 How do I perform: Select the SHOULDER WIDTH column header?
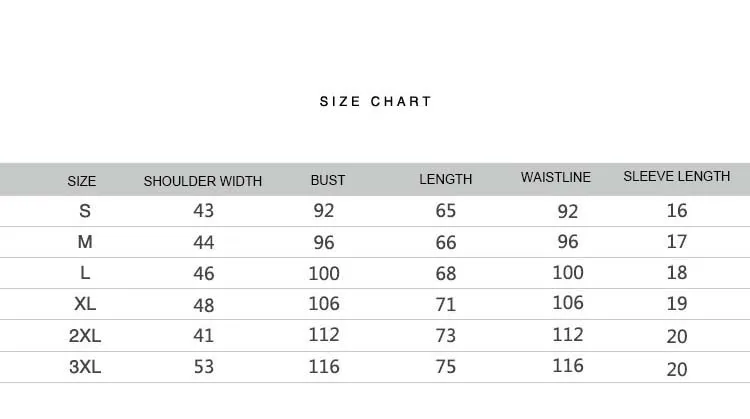pyautogui.click(x=203, y=181)
